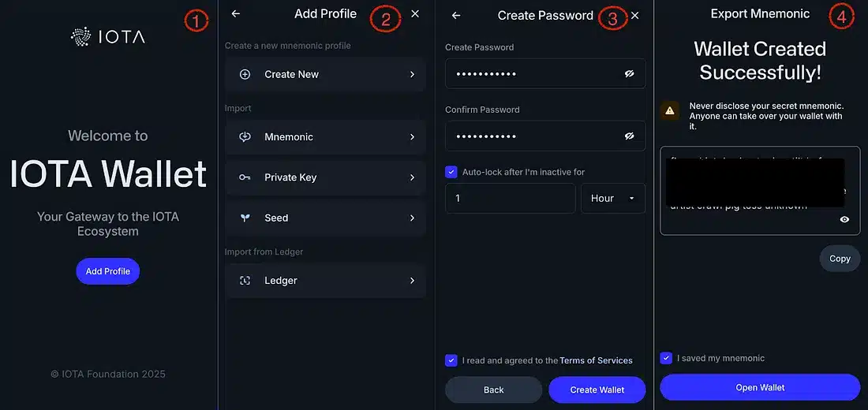Toggle mnemonic visibility eye icon
The width and height of the screenshot is (868, 410).
pyautogui.click(x=844, y=220)
